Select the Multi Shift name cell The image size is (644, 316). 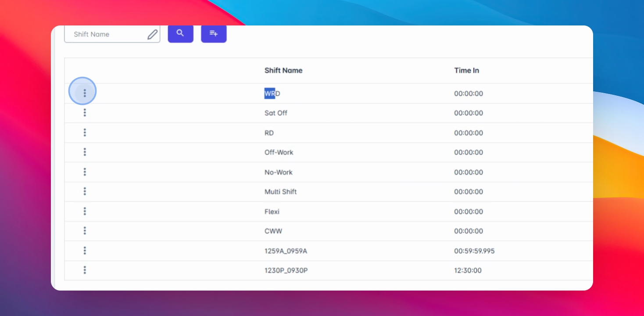coord(281,192)
